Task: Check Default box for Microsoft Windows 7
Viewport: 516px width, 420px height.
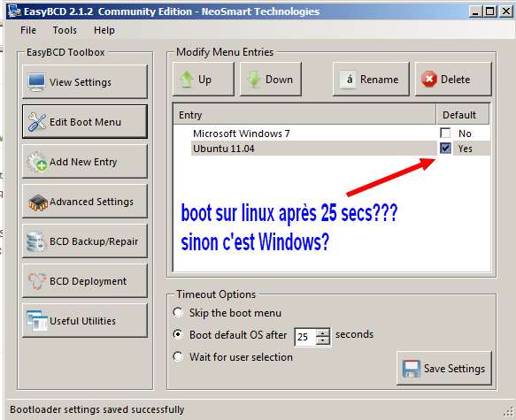Action: pyautogui.click(x=445, y=134)
